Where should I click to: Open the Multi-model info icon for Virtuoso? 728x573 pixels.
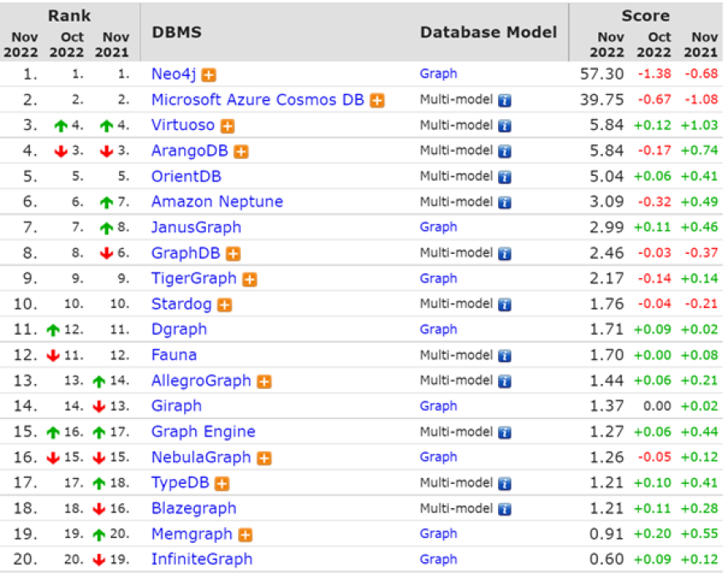(505, 126)
